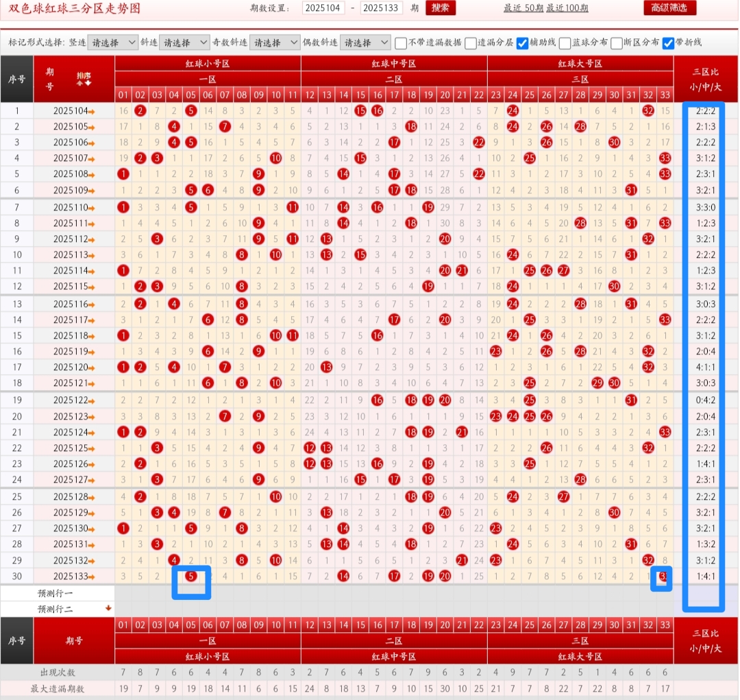
Task: Click orange arrow beside period 2025109
Action: tap(92, 191)
